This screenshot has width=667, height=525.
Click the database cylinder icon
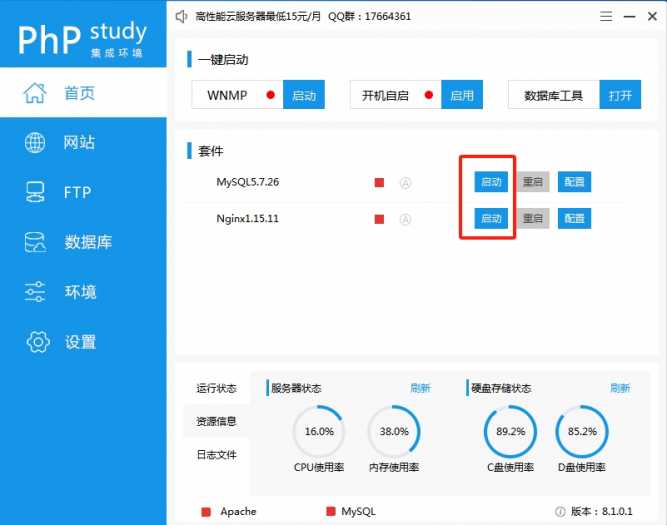tap(35, 242)
